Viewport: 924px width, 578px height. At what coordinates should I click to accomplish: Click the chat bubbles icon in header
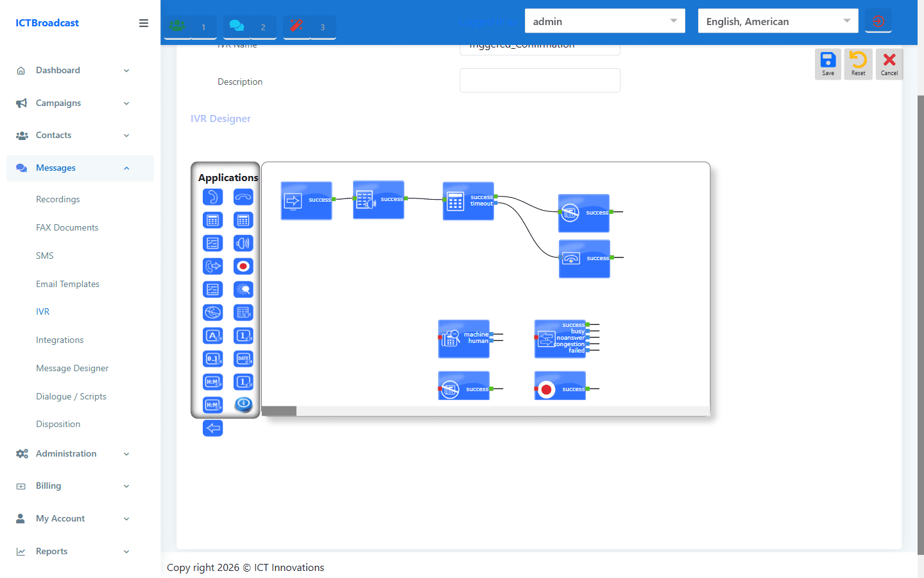click(237, 26)
